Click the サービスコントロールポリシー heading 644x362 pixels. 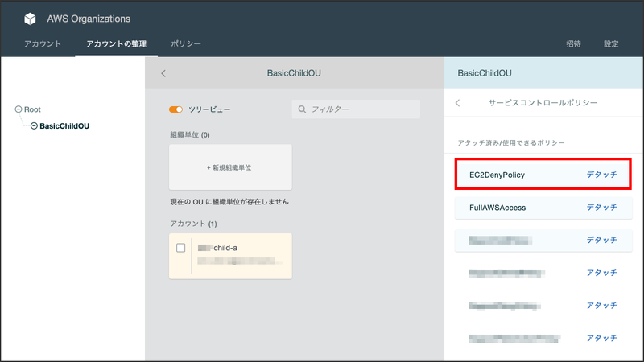pos(543,103)
